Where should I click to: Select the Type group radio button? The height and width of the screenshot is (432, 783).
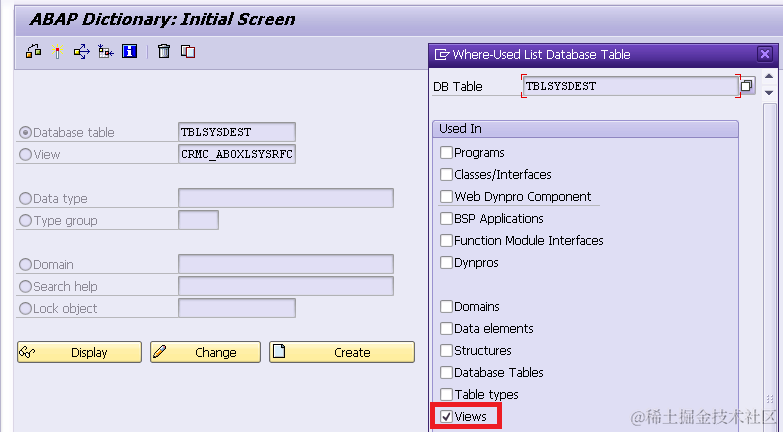pyautogui.click(x=25, y=220)
